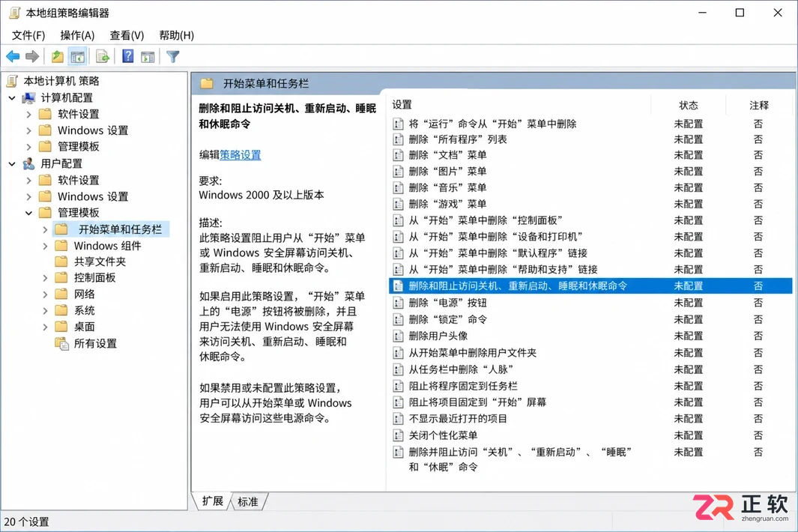
Task: Switch to the 标准 tab
Action: [x=248, y=502]
